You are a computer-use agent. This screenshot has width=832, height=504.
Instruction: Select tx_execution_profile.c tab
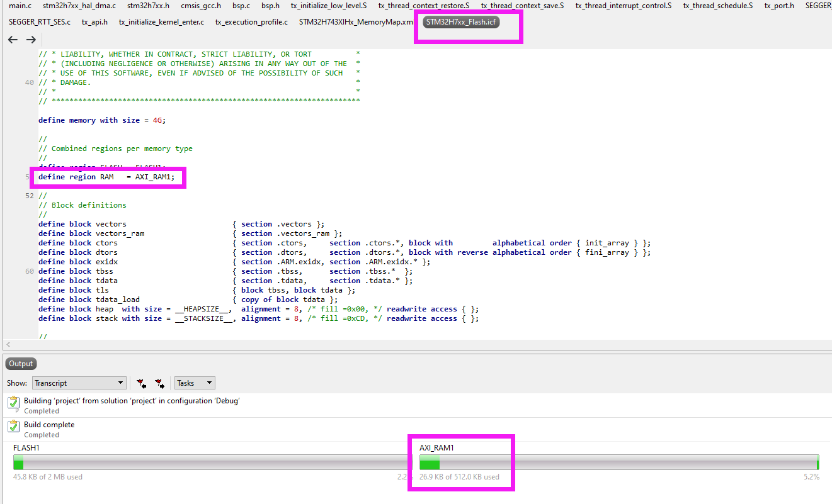(251, 22)
